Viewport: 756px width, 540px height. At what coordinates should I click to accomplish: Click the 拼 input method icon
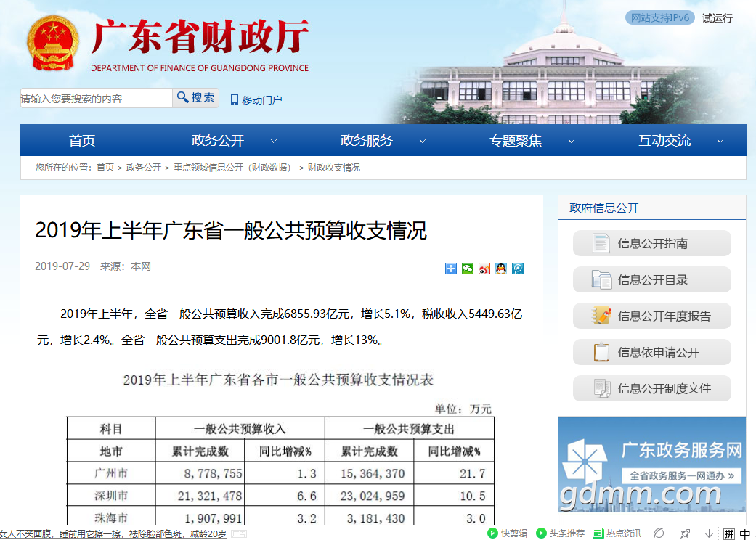pos(729,533)
